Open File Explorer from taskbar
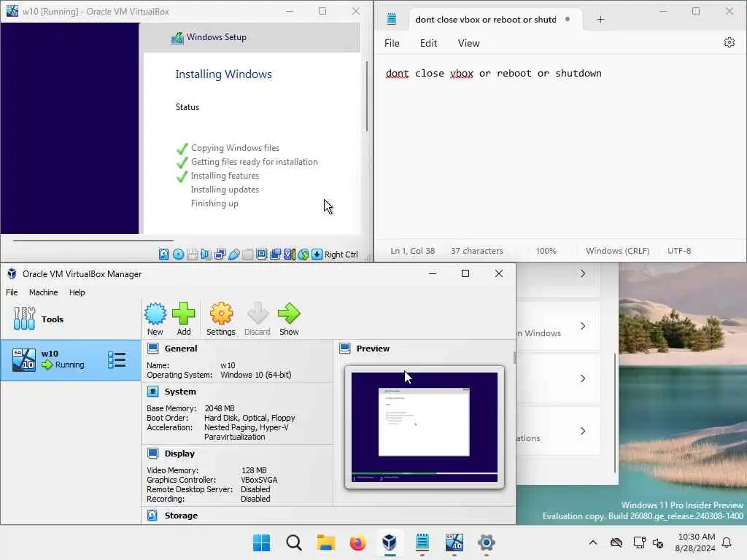This screenshot has height=560, width=747. click(x=326, y=542)
